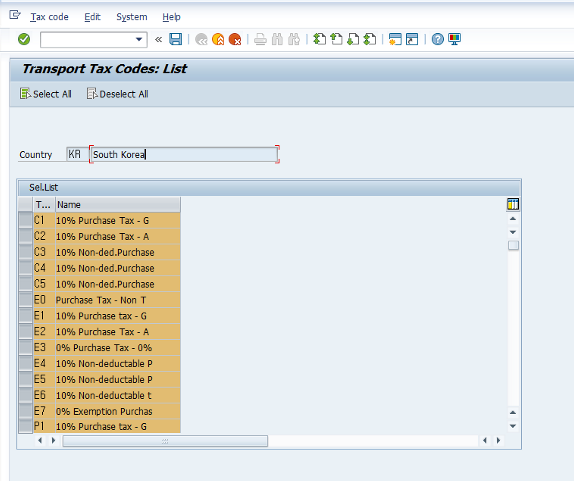
Task: Click the upper scroll up arrow of the table
Action: pos(513,219)
